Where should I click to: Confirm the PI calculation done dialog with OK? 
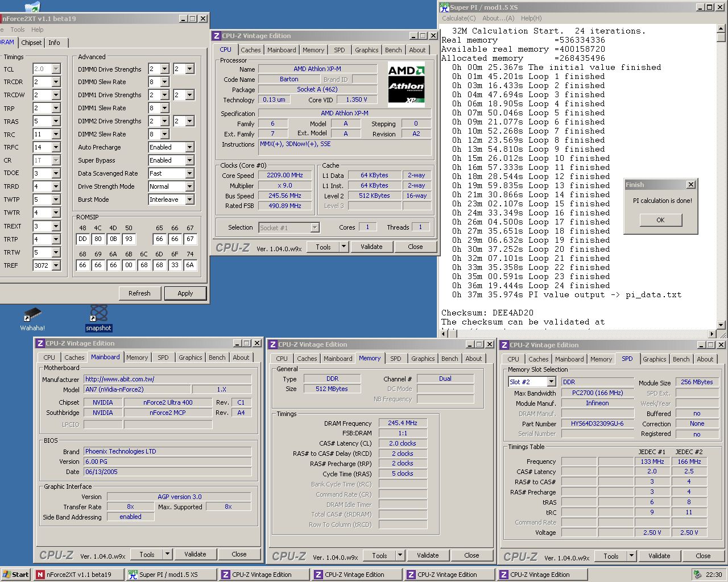pyautogui.click(x=660, y=220)
